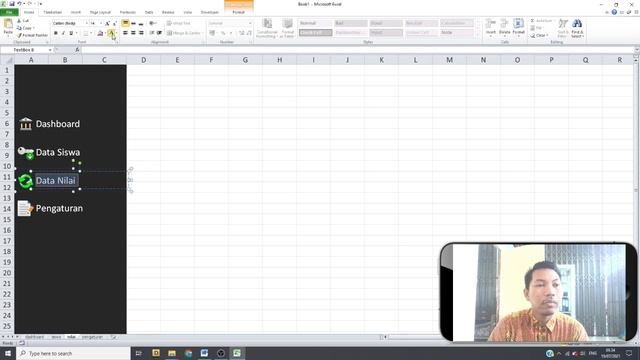
Task: Click the Increase Font Size icon
Action: tap(107, 23)
